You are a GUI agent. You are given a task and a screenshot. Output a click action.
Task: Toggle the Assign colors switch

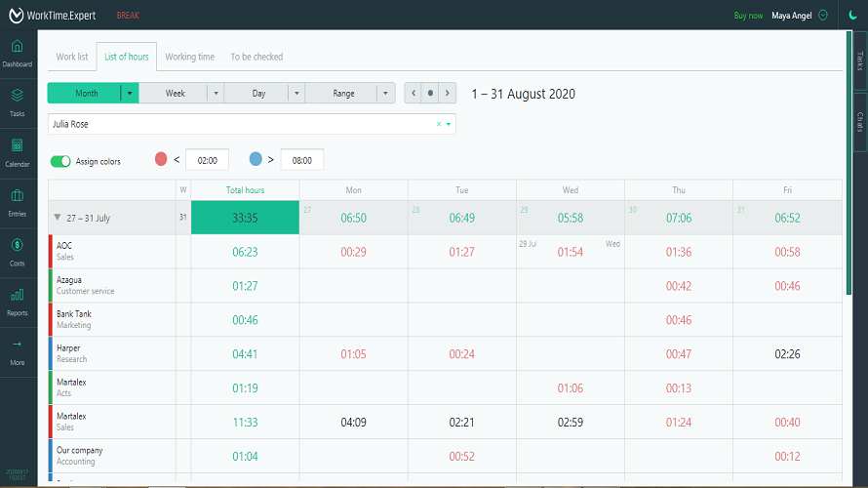(x=60, y=161)
